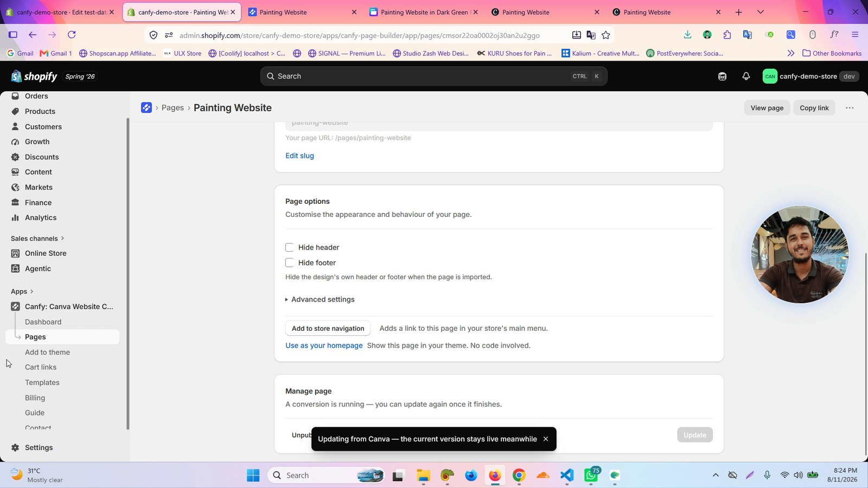The height and width of the screenshot is (488, 868).
Task: Switch to the 'Painting Website in Dark Green' tab
Action: pos(425,12)
